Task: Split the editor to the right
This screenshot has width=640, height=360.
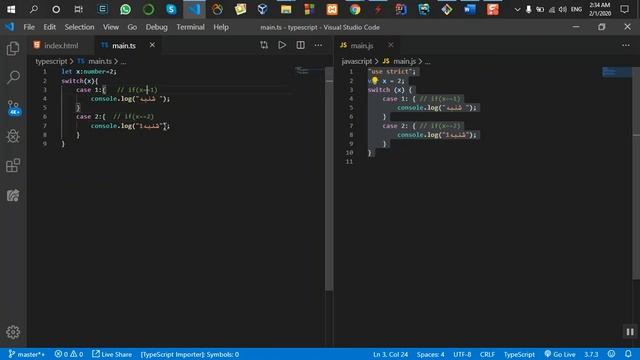Action: [x=300, y=45]
